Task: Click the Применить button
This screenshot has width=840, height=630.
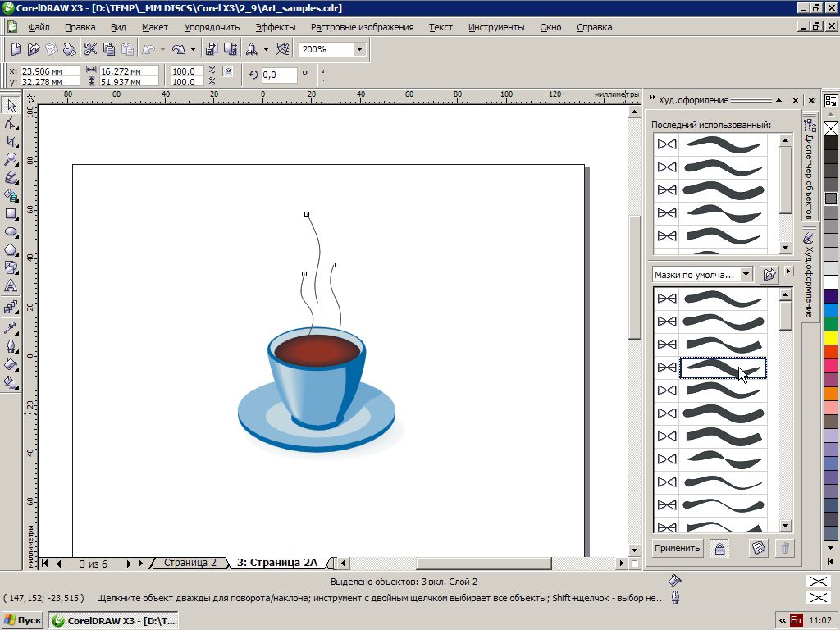Action: [x=678, y=549]
